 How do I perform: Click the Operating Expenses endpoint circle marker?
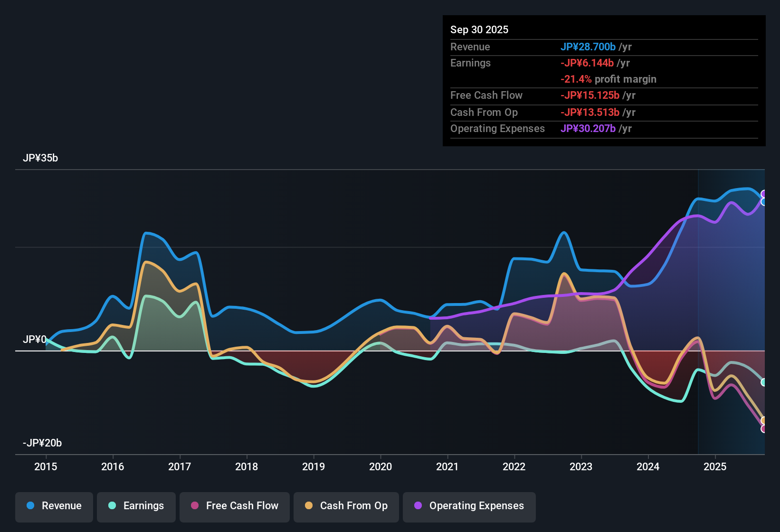pyautogui.click(x=763, y=194)
